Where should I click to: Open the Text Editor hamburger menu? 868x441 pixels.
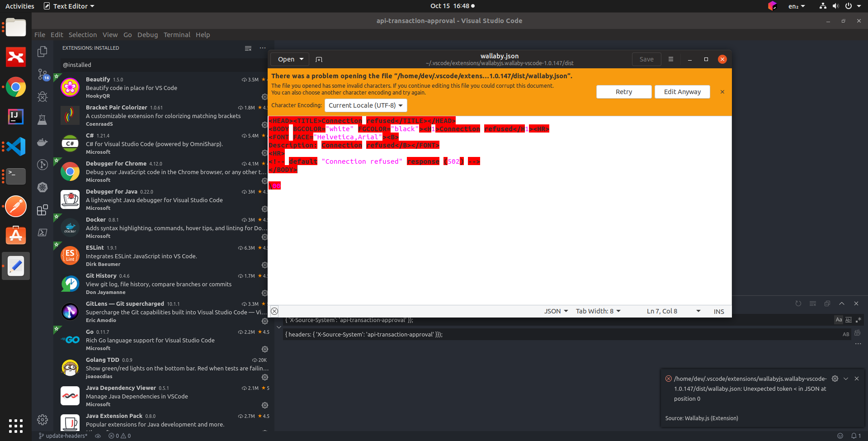(671, 59)
